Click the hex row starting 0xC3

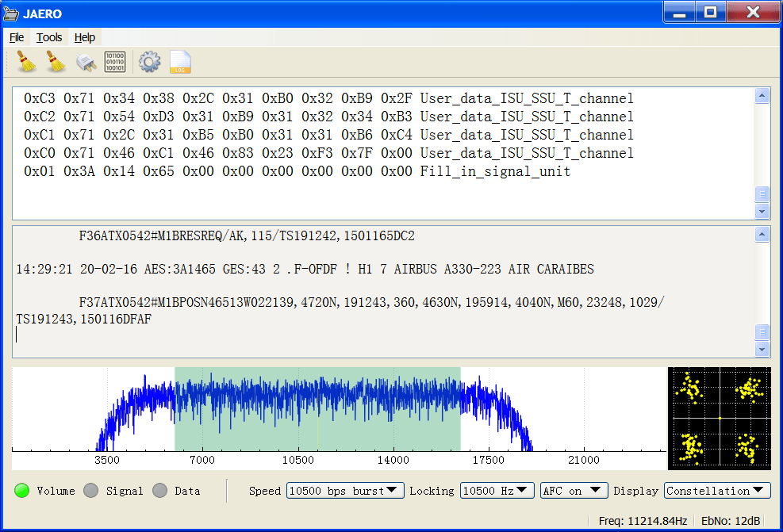point(328,98)
